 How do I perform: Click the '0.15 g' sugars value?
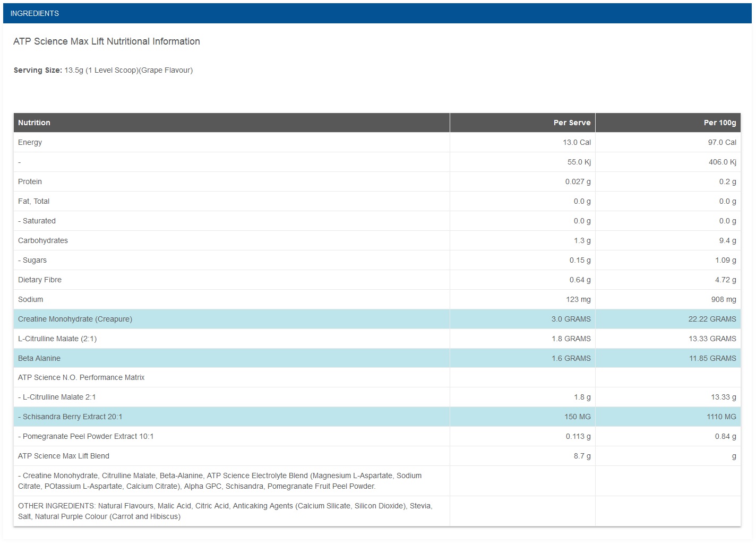(x=580, y=260)
